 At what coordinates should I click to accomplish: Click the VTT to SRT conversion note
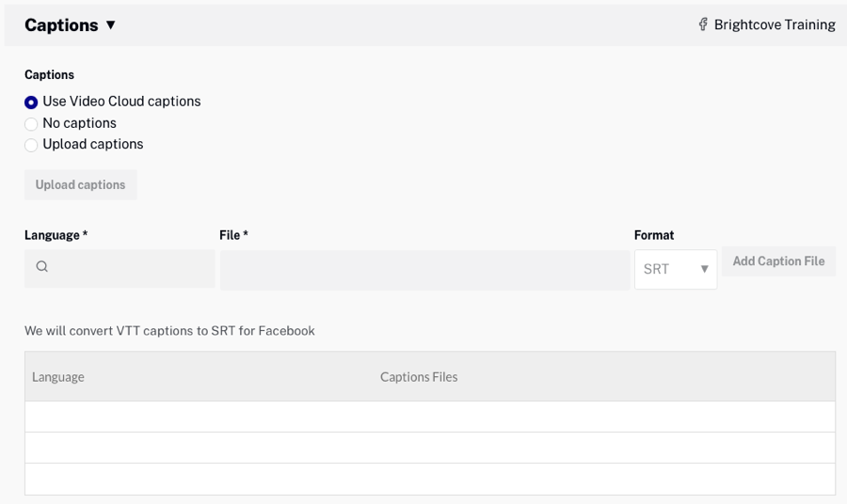pos(169,331)
